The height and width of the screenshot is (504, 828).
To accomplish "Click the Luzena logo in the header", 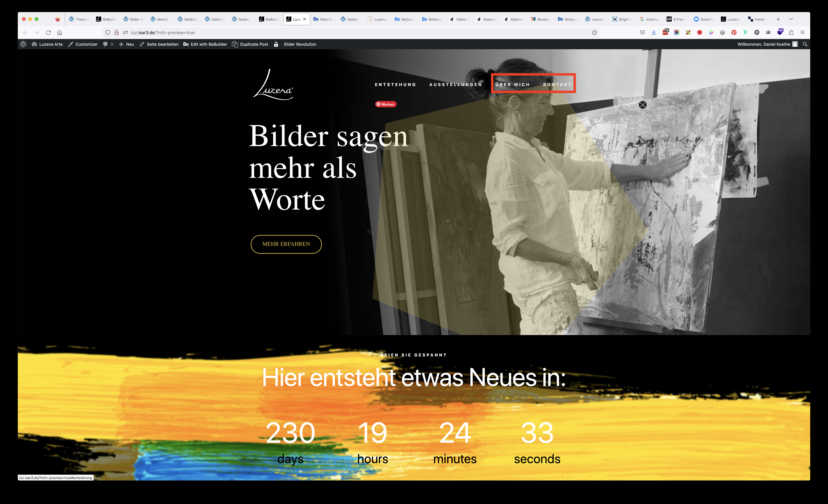I will [273, 85].
